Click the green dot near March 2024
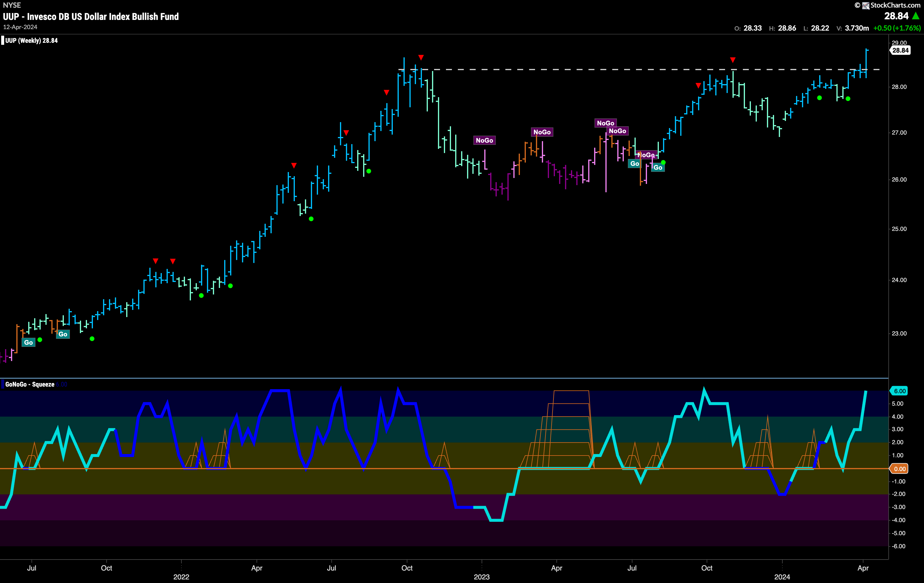Viewport: 924px width, 583px height. pyautogui.click(x=848, y=99)
